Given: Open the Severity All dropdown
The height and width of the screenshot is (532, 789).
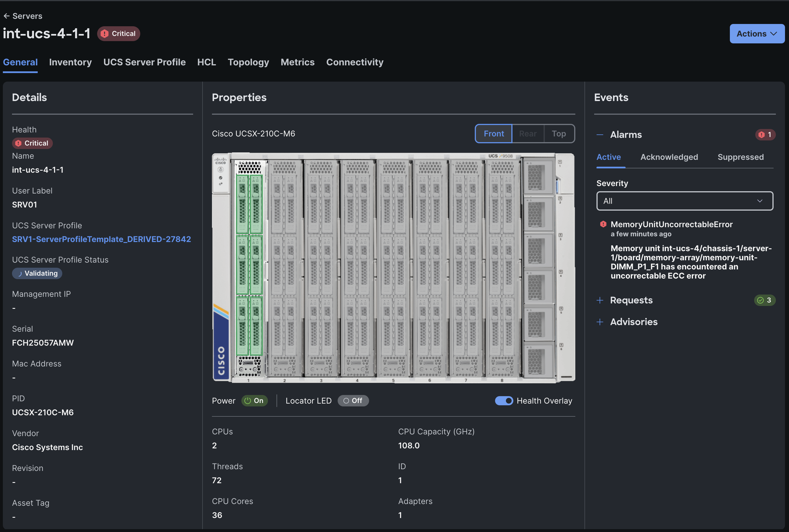Looking at the screenshot, I should pos(684,201).
